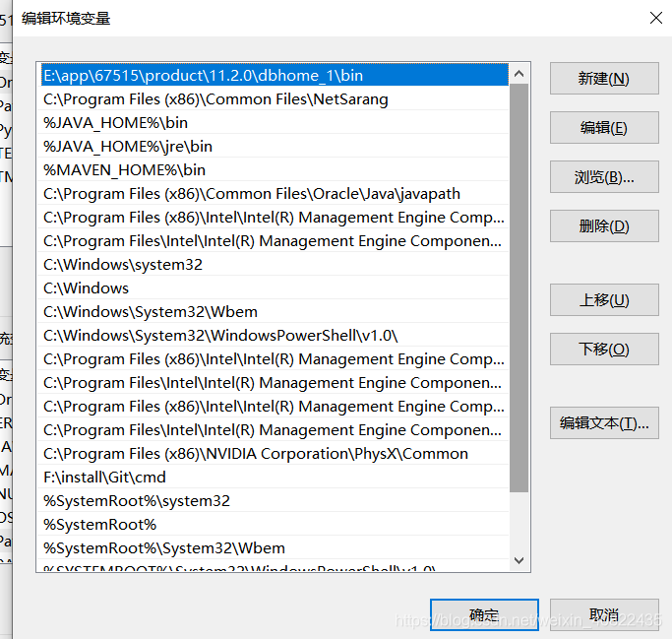This screenshot has height=639, width=672.
Task: Select E:\app\67515\product\11.2.0\dbhome_1\bin entry
Action: tap(275, 76)
